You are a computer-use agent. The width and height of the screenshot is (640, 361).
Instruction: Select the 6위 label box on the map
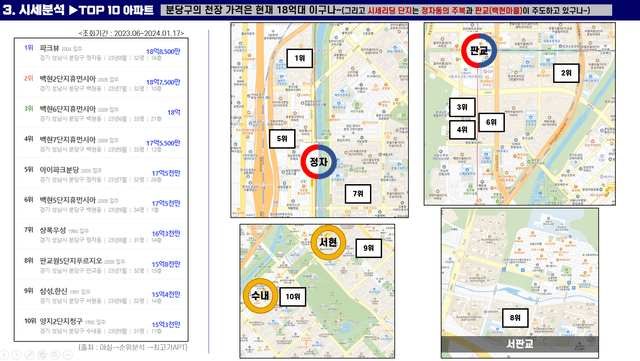pos(491,122)
